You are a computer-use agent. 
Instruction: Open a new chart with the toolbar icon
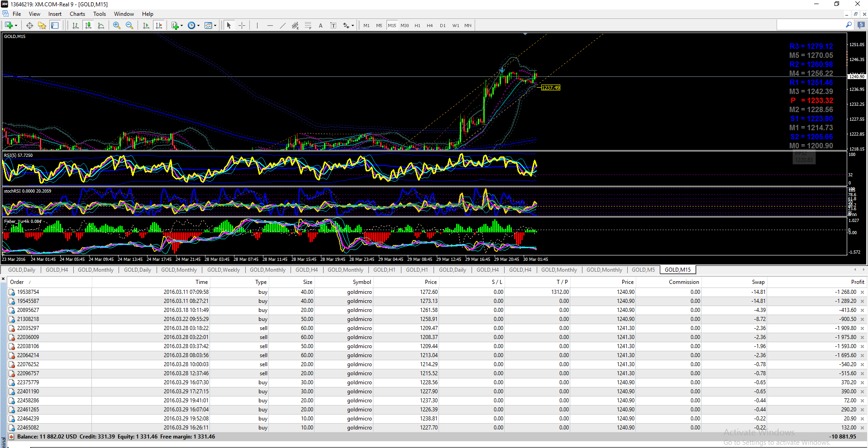point(9,25)
